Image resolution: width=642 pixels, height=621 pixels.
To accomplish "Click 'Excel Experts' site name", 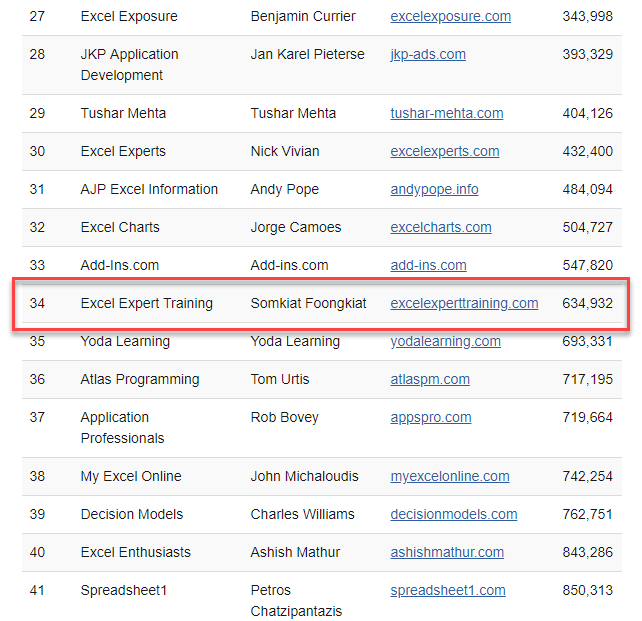I will point(123,151).
